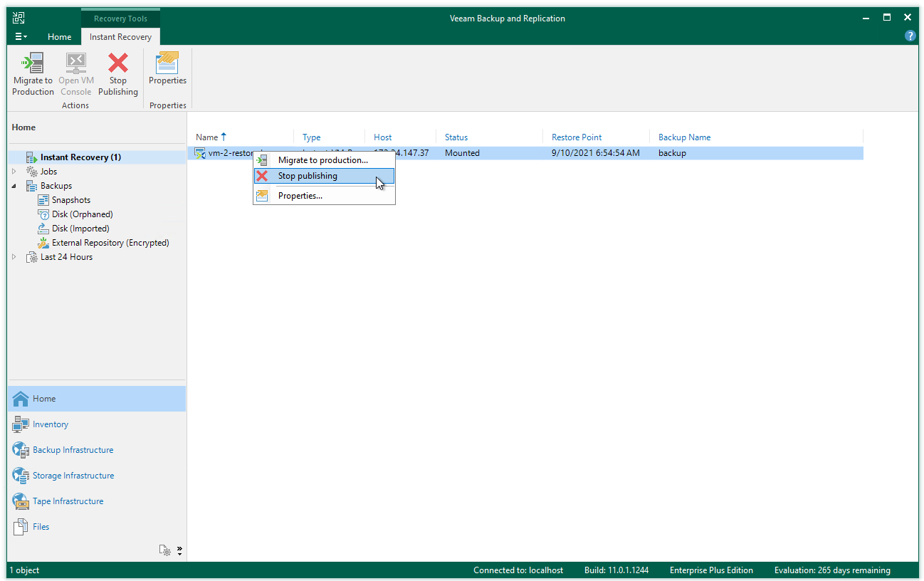Click the backup name cell 'backup'
The height and width of the screenshot is (581, 924).
coord(672,153)
